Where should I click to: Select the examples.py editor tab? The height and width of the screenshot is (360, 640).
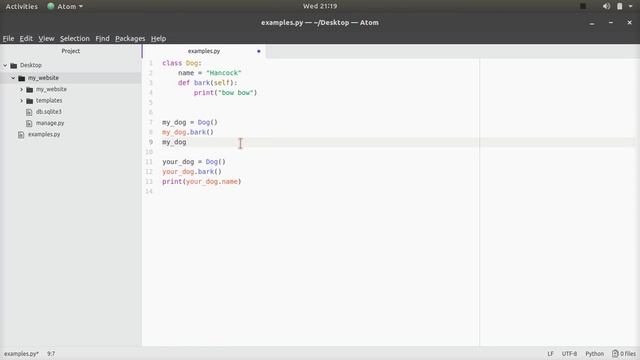click(204, 51)
